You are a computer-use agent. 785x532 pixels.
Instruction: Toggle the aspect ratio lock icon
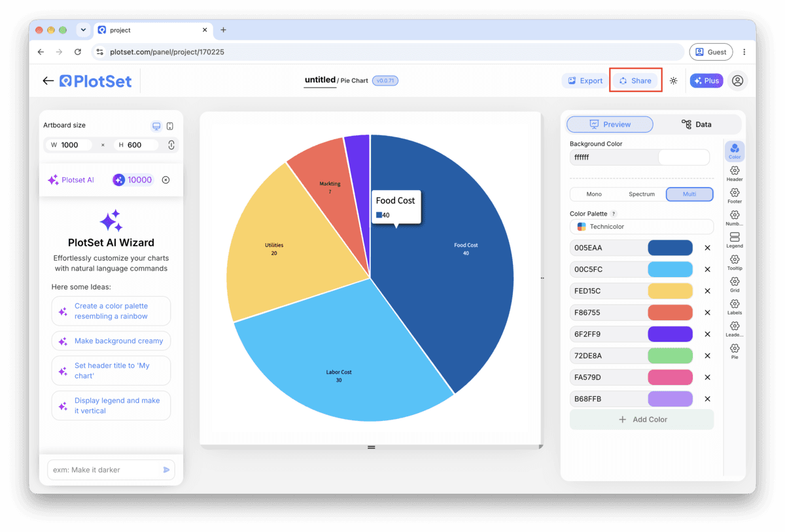point(171,145)
